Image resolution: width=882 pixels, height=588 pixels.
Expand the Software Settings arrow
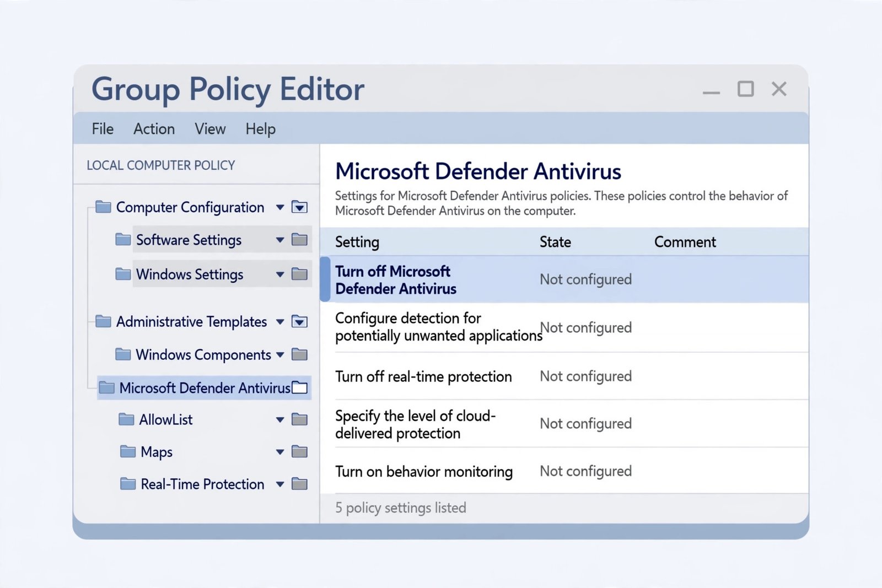[280, 240]
